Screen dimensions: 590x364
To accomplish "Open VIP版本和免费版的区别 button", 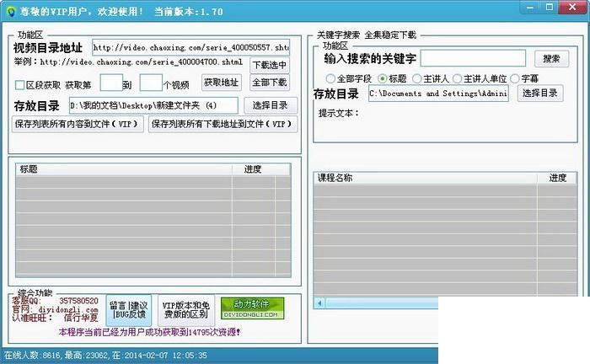I will pos(186,310).
